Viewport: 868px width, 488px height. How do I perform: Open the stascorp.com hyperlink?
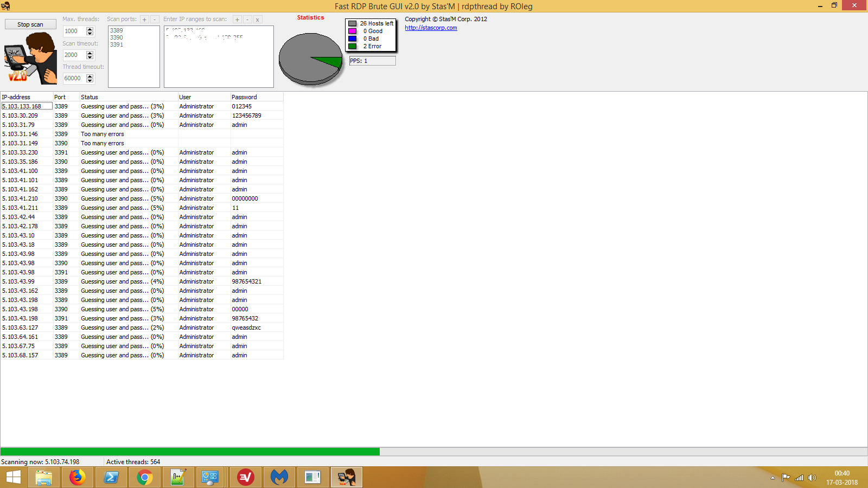point(431,28)
